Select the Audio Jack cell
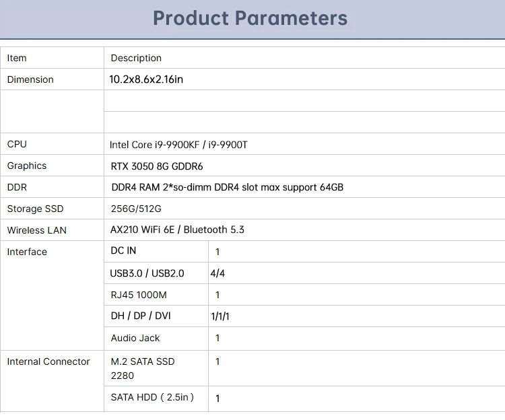Viewport: 505px width, 420px height. coord(135,338)
